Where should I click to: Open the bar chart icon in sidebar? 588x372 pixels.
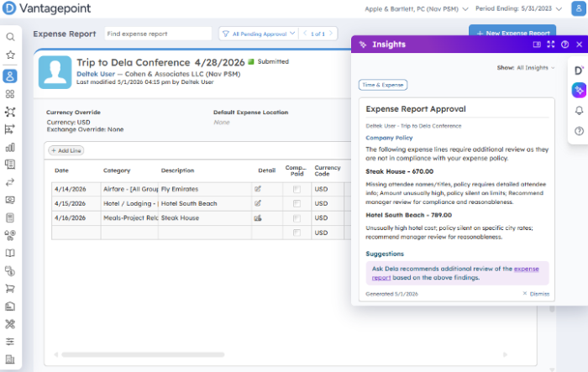point(10,147)
